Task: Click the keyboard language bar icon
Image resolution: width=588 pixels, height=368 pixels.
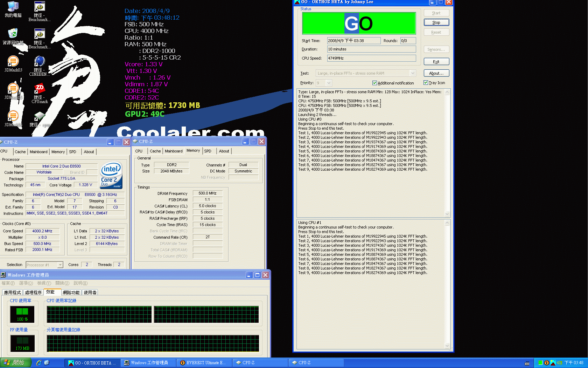Action: pos(527,363)
